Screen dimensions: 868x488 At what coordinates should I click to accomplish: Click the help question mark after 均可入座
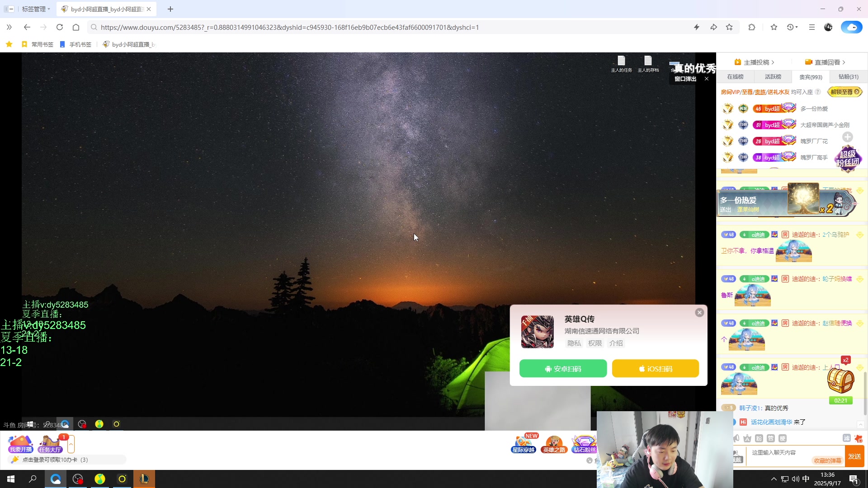tap(818, 92)
